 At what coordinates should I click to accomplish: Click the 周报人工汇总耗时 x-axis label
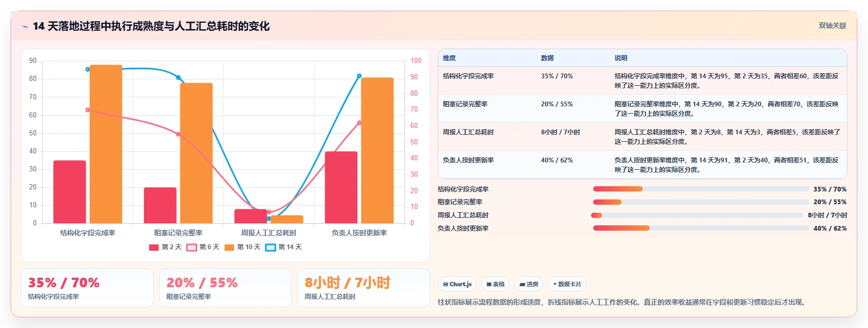tap(269, 233)
